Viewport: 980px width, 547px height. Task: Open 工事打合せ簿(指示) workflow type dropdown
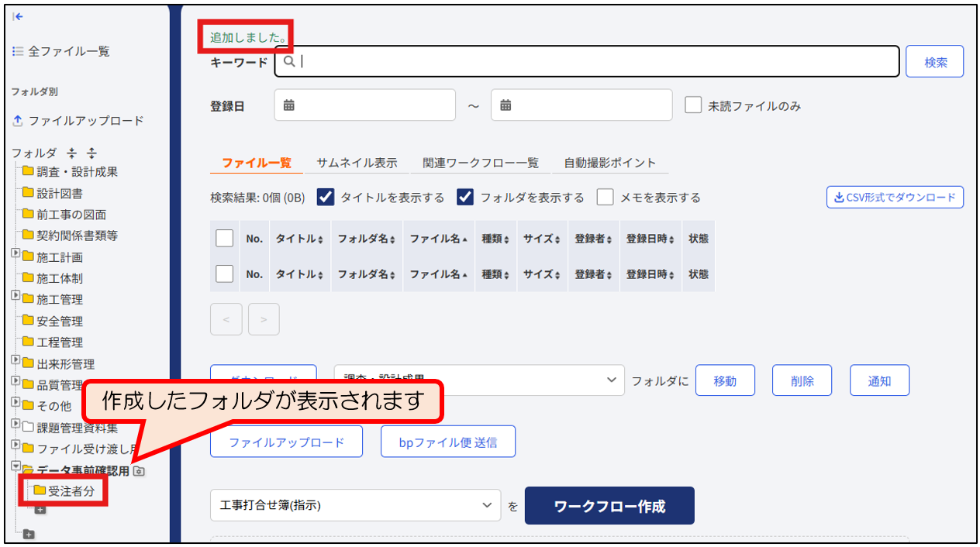click(x=356, y=505)
